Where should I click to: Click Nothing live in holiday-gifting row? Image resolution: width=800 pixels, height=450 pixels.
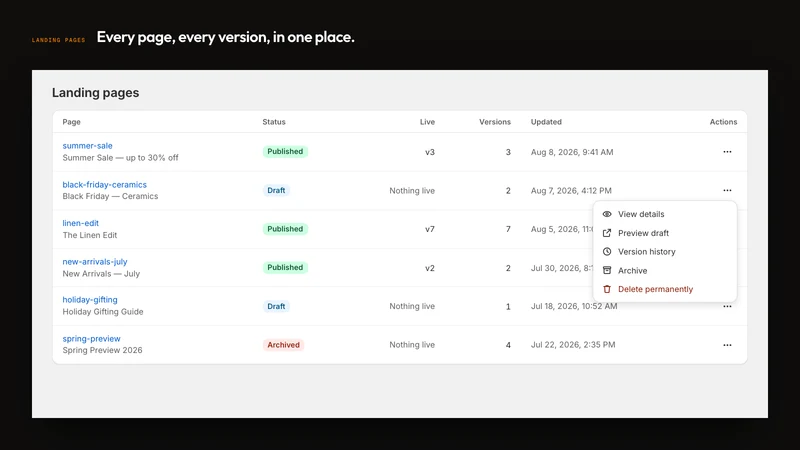coord(412,306)
